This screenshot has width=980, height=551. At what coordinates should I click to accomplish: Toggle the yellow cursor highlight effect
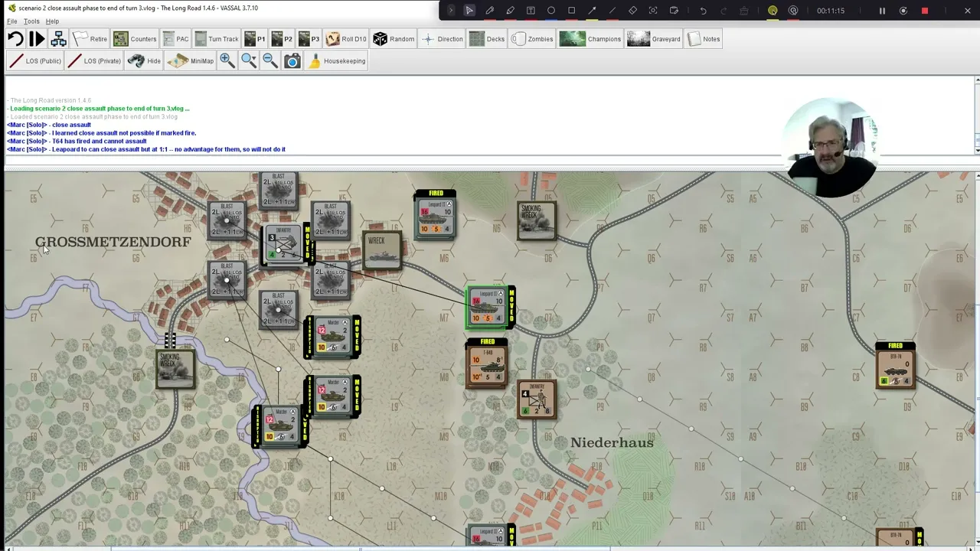point(773,11)
